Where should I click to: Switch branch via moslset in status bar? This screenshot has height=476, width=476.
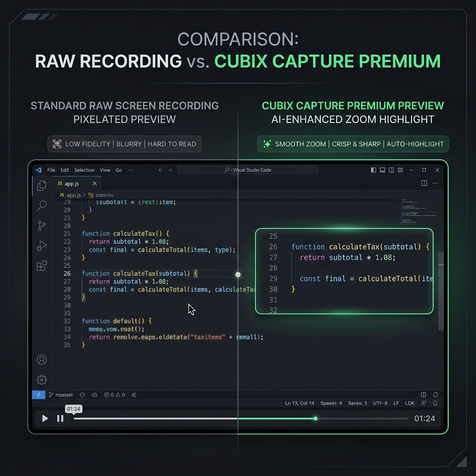61,395
